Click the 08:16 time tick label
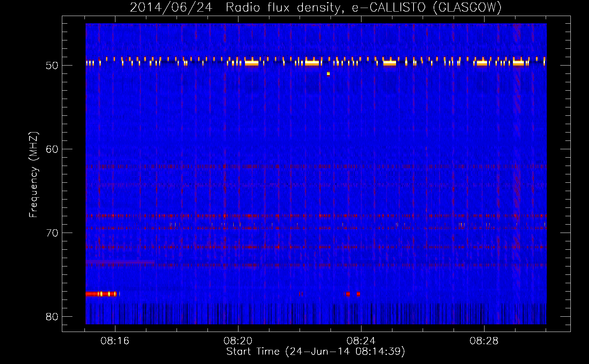Image resolution: width=589 pixels, height=364 pixels. click(x=115, y=341)
